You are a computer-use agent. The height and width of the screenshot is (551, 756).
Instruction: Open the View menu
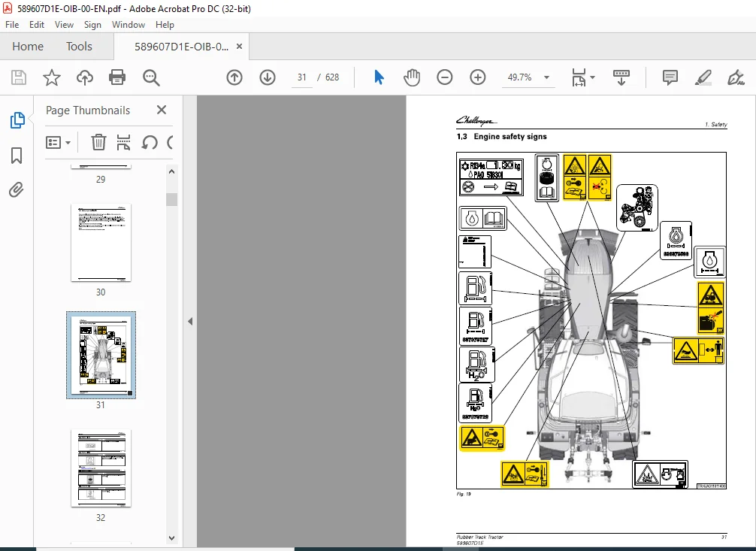64,25
